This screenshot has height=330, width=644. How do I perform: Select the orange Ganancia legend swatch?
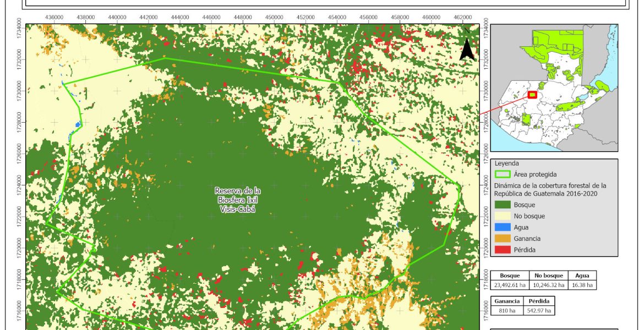[503, 239]
